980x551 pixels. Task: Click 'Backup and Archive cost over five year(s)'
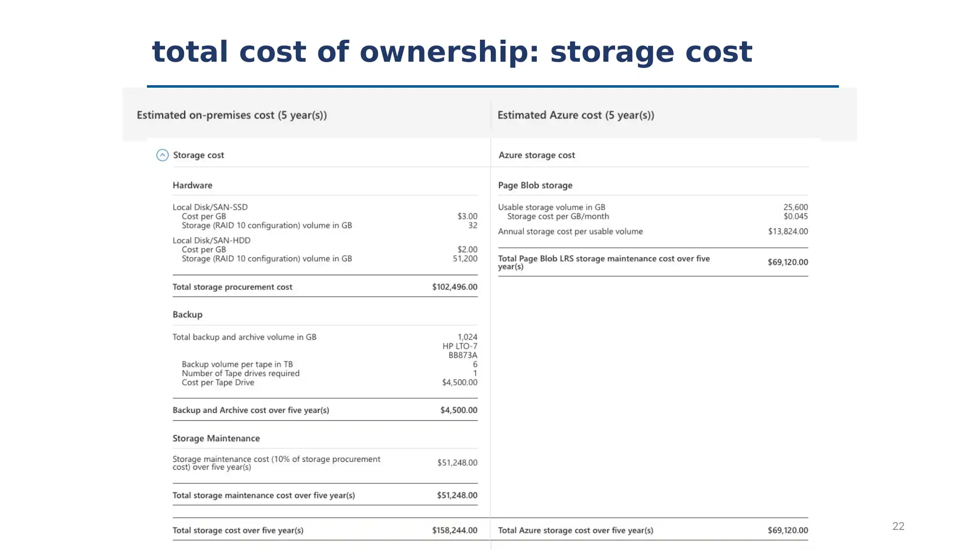point(251,410)
